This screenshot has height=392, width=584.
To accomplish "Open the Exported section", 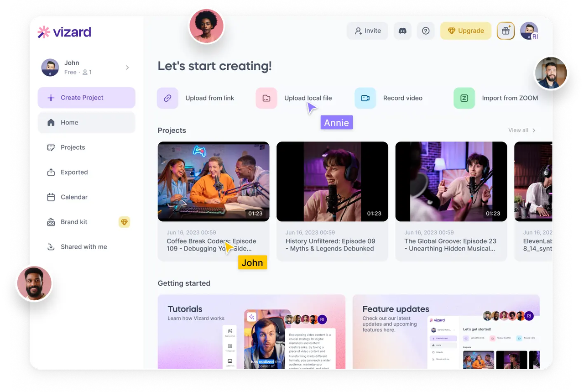I will pyautogui.click(x=74, y=172).
